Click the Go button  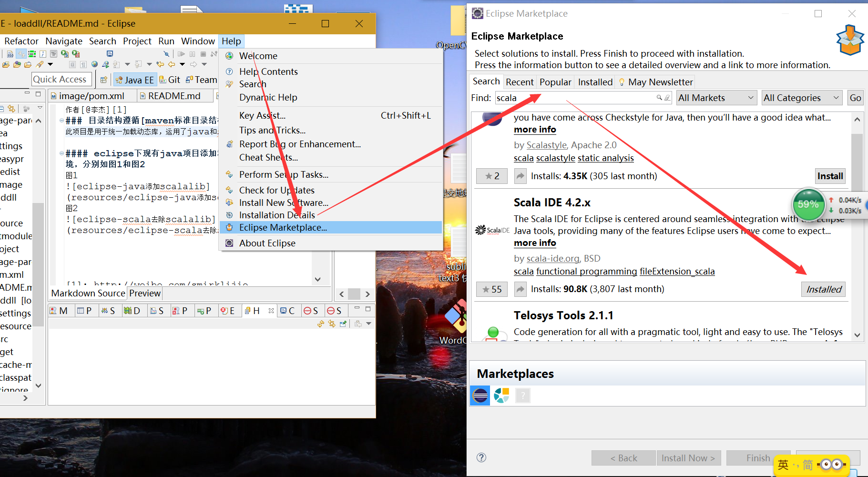pyautogui.click(x=855, y=98)
